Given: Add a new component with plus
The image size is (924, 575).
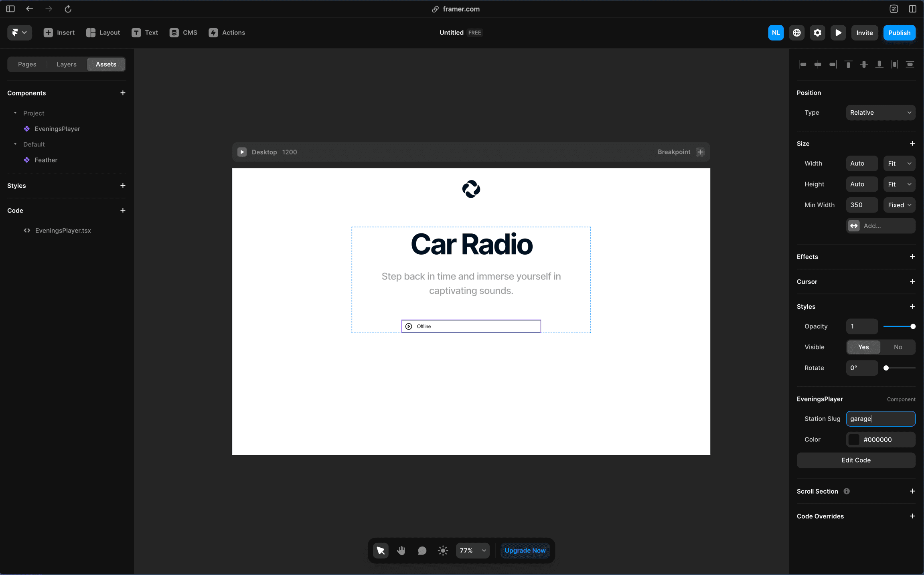Looking at the screenshot, I should pyautogui.click(x=123, y=93).
